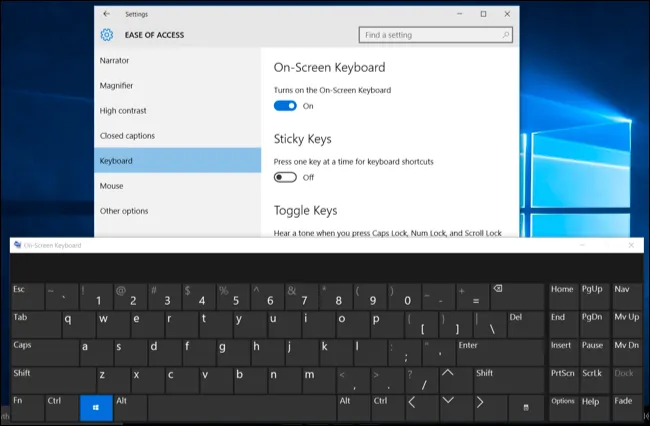Open Closed captions section

point(127,135)
